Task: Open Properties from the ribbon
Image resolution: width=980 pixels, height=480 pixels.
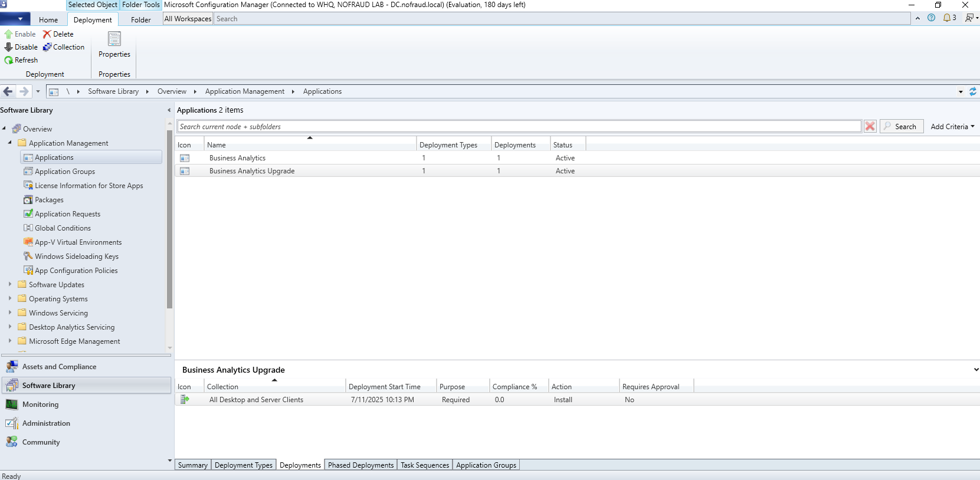Action: coord(114,45)
